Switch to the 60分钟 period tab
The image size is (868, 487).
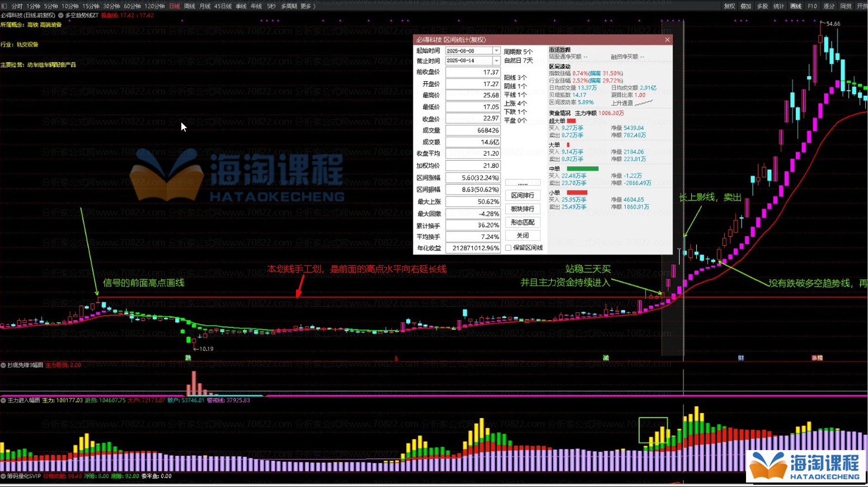click(x=132, y=6)
